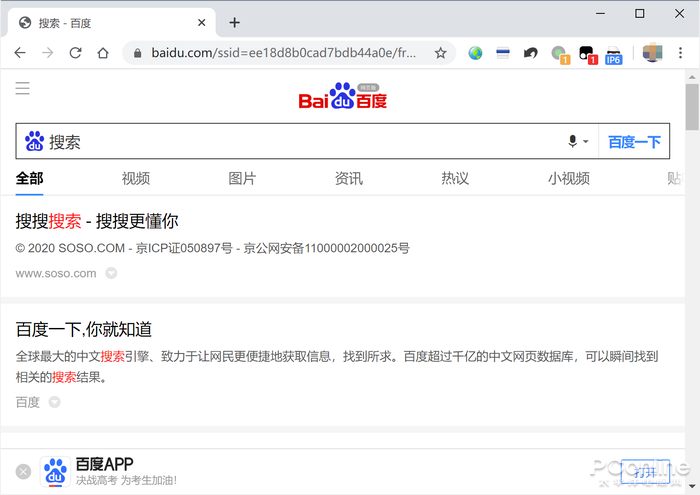This screenshot has width=700, height=495.
Task: Switch to the 小视频 tab
Action: [569, 179]
